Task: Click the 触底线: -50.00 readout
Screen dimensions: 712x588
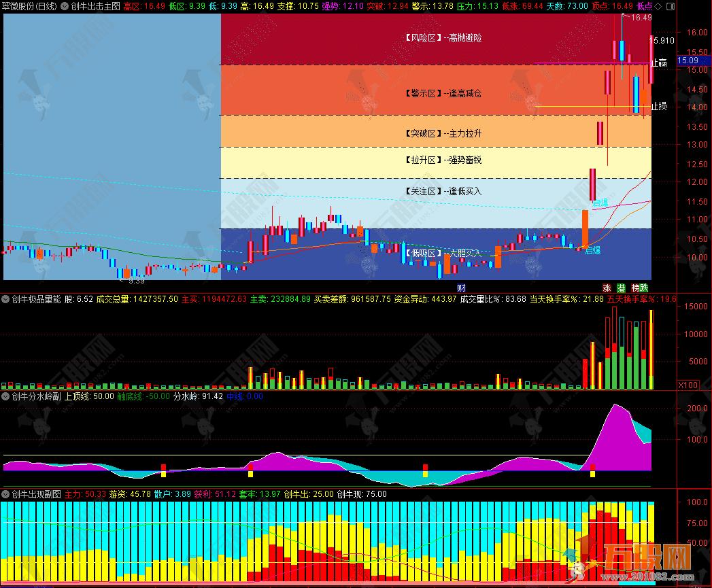Action: point(143,396)
